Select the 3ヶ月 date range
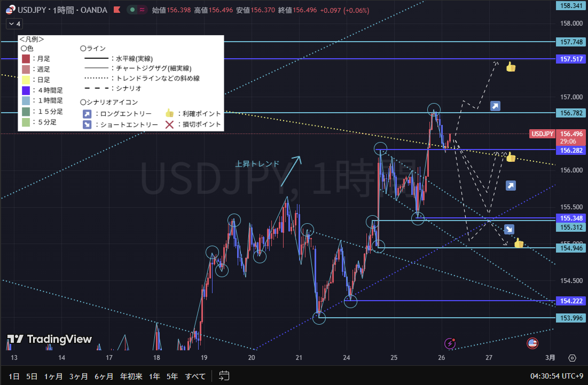This screenshot has width=588, height=385. (x=78, y=376)
